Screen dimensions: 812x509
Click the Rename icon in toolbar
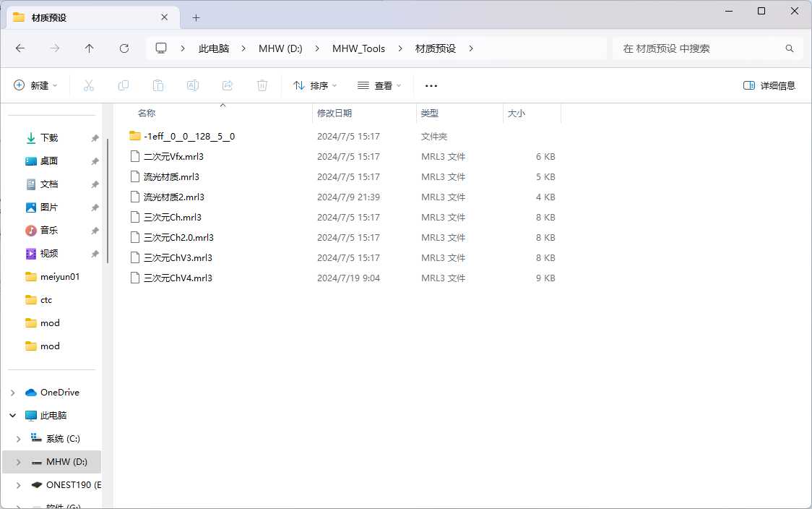193,85
